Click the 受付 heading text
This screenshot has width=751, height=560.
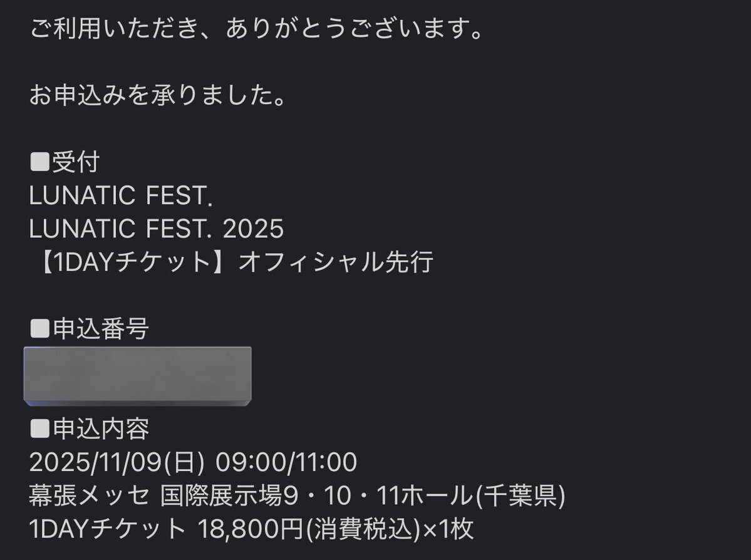[76, 162]
